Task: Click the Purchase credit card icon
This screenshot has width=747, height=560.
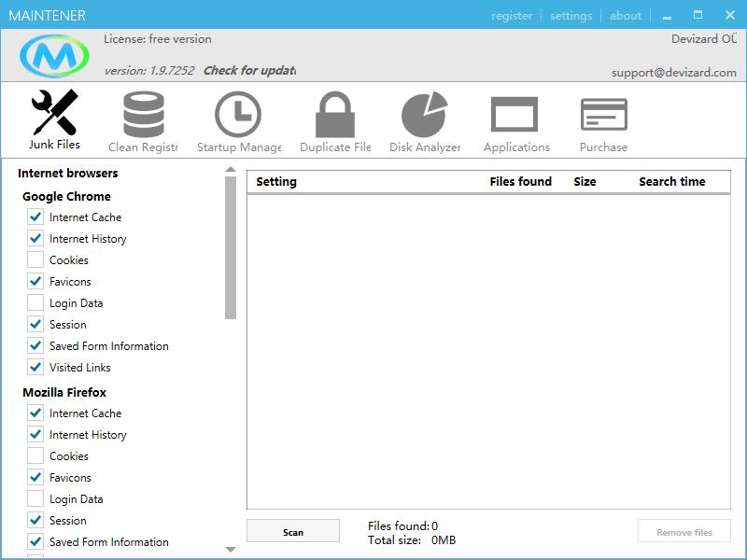Action: pos(603,115)
